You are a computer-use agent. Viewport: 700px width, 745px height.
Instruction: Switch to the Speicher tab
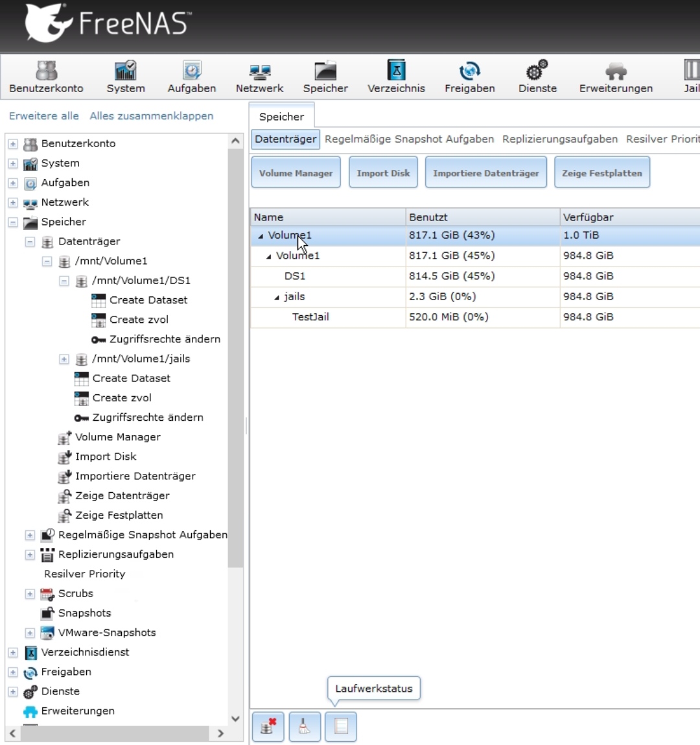pyautogui.click(x=281, y=117)
